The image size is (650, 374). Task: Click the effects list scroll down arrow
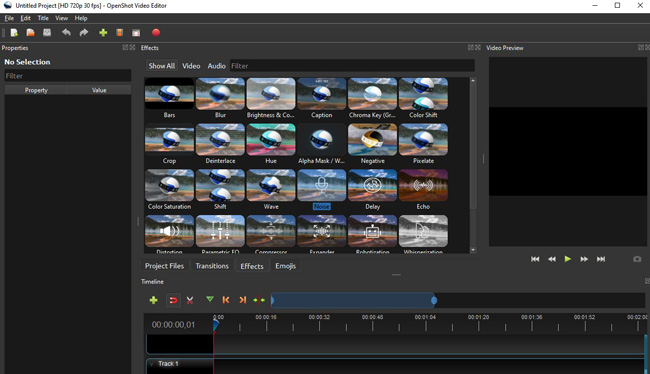tap(473, 250)
